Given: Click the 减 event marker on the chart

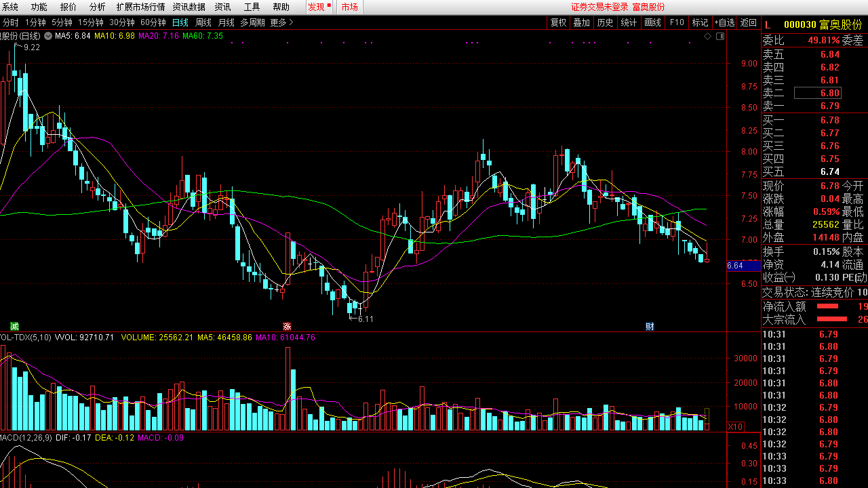Looking at the screenshot, I should coord(15,326).
